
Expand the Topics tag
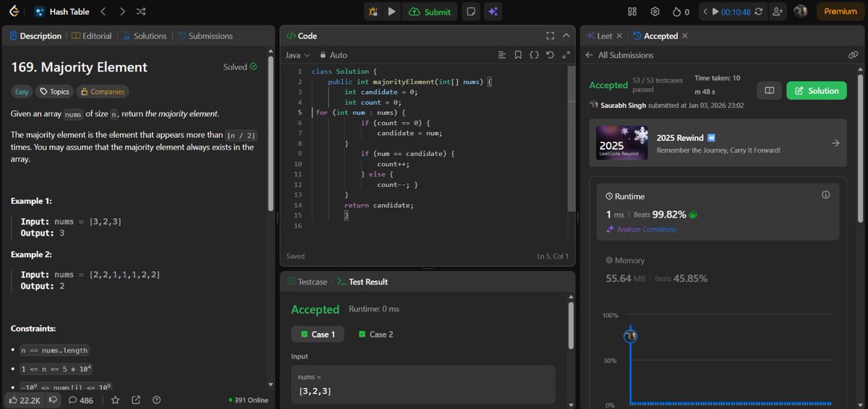click(x=54, y=92)
